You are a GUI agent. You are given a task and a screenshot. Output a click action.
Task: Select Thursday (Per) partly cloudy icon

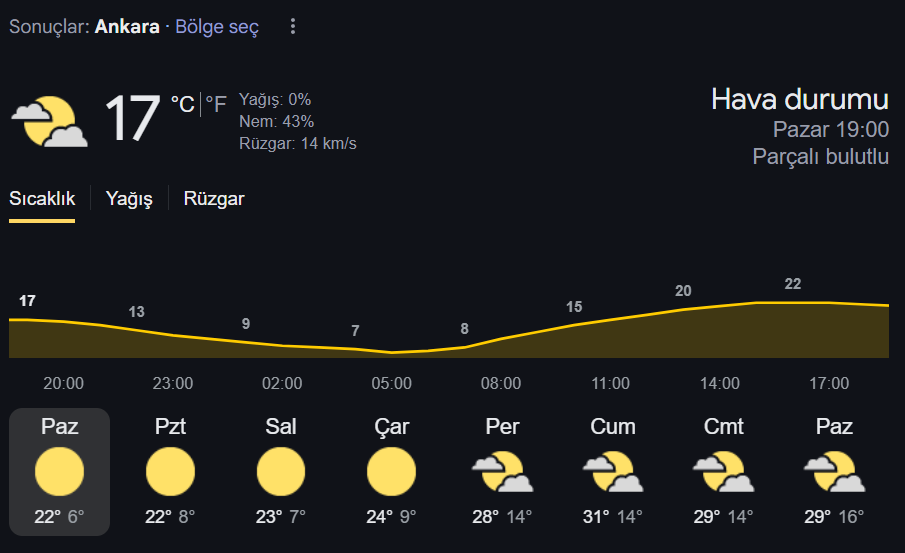pyautogui.click(x=502, y=472)
